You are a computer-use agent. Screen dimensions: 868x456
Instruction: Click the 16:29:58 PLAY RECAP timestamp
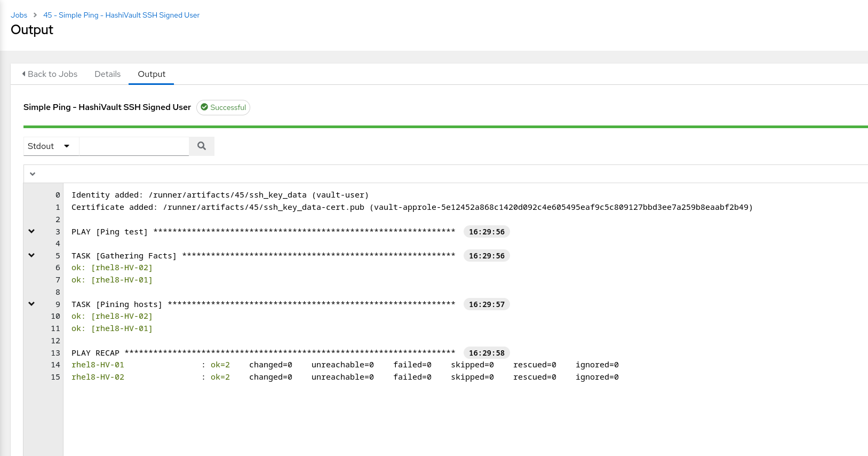pos(487,353)
